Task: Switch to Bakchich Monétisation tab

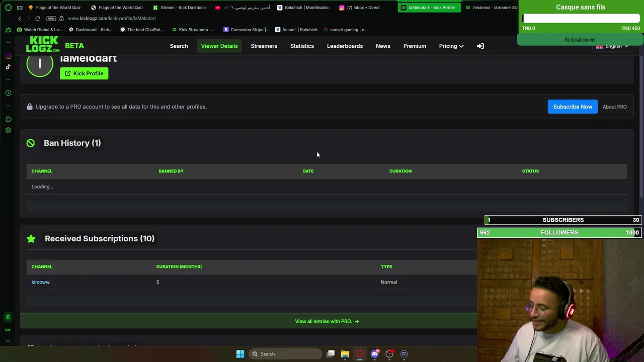Action: pos(304,8)
